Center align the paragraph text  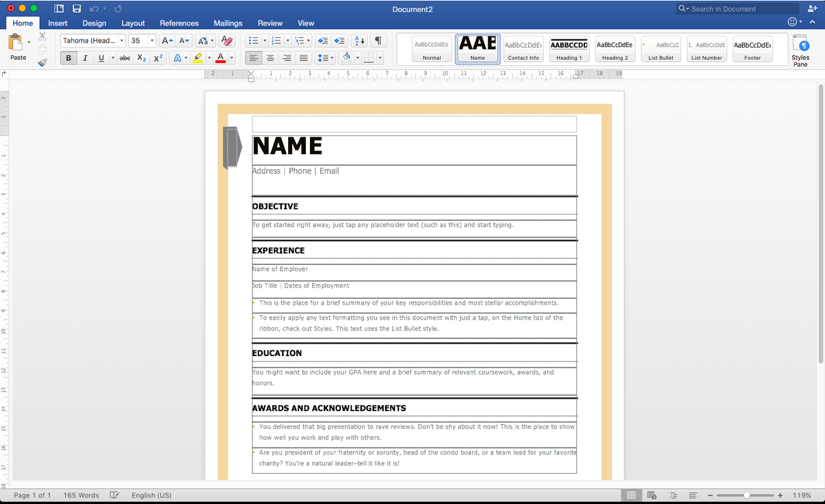point(270,58)
